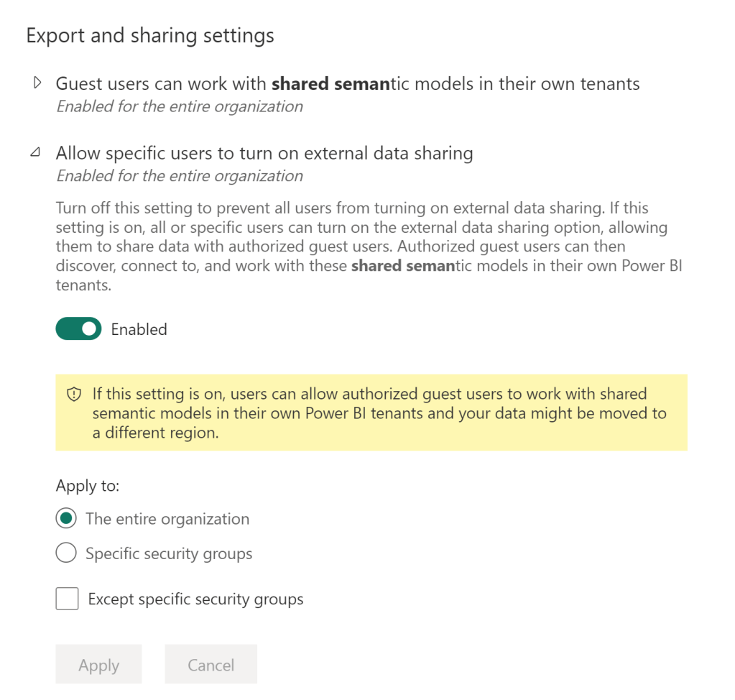Click the Enabled label beside the toggle
The width and height of the screenshot is (735, 700).
coord(139,329)
